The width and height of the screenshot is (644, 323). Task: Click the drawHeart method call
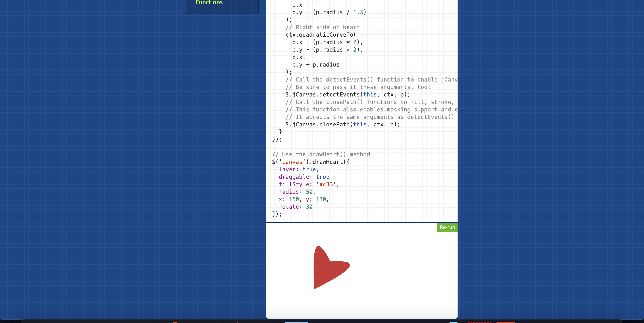click(x=328, y=162)
